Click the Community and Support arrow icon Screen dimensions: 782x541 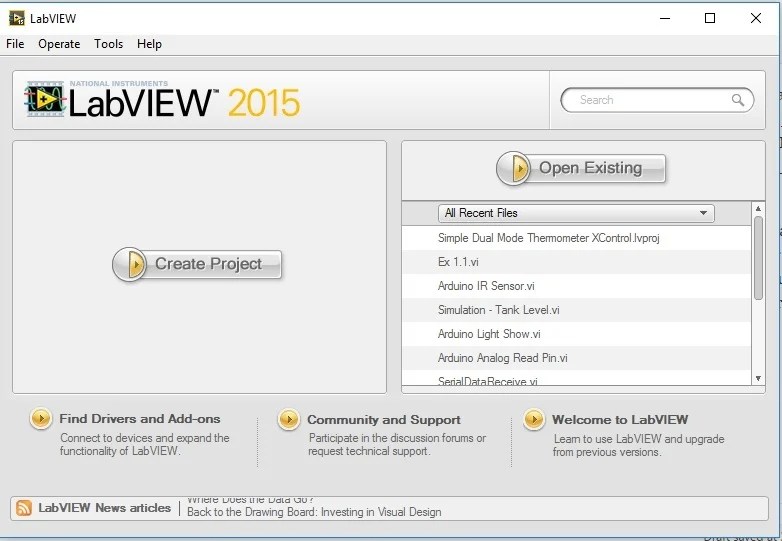coord(289,420)
